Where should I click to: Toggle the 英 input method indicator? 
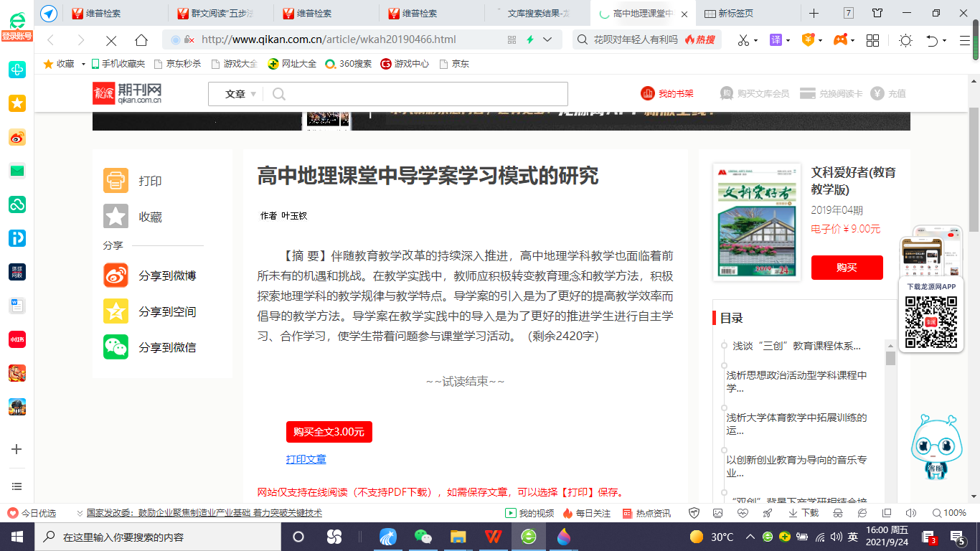tap(853, 537)
